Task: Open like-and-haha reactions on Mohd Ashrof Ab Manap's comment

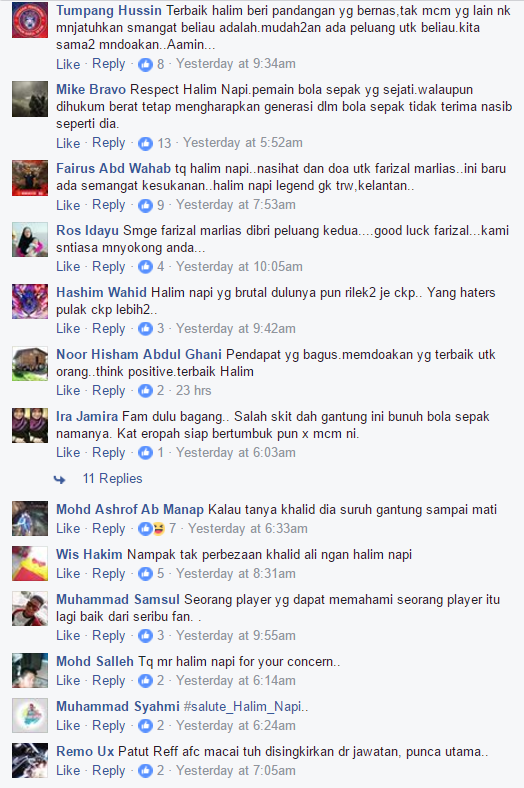Action: (x=151, y=528)
